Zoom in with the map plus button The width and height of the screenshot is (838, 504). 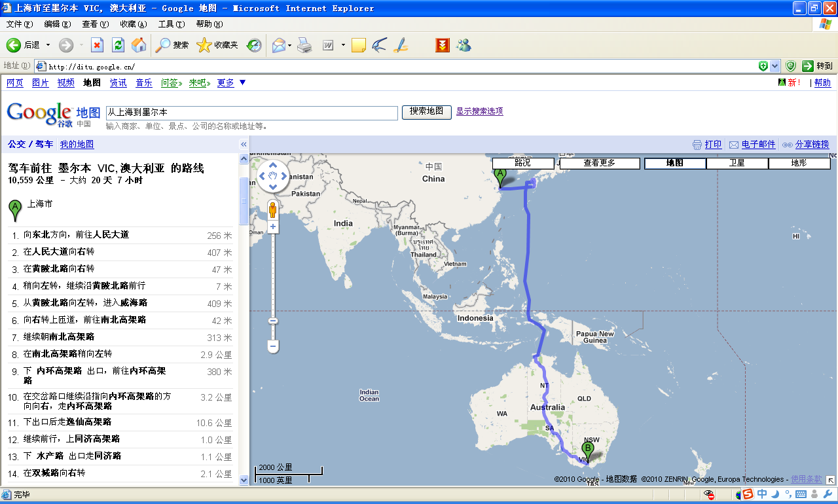tap(273, 226)
